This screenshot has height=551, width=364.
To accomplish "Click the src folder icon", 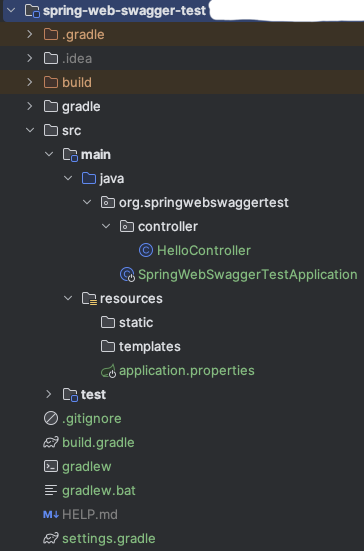I will click(51, 130).
